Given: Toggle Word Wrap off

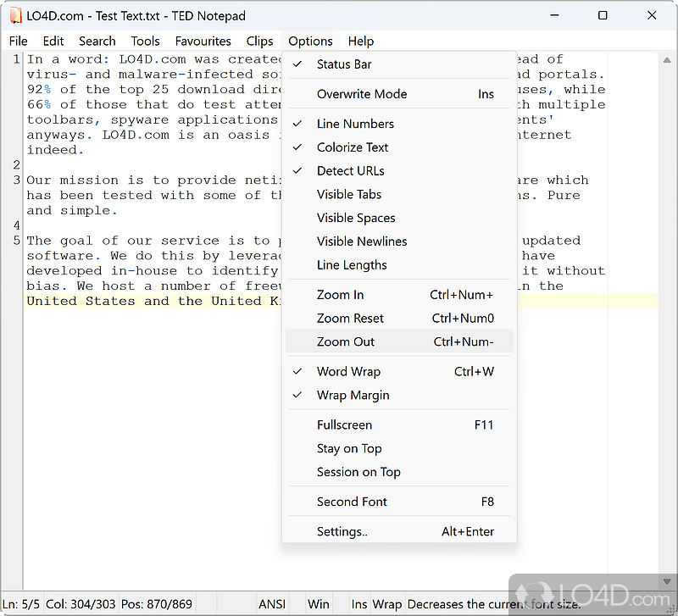Looking at the screenshot, I should (399, 372).
